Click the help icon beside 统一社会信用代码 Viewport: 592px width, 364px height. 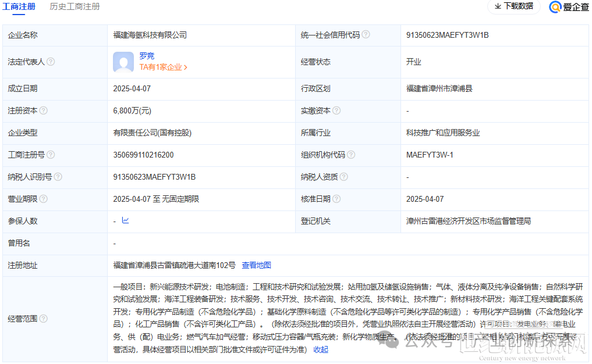pyautogui.click(x=366, y=34)
